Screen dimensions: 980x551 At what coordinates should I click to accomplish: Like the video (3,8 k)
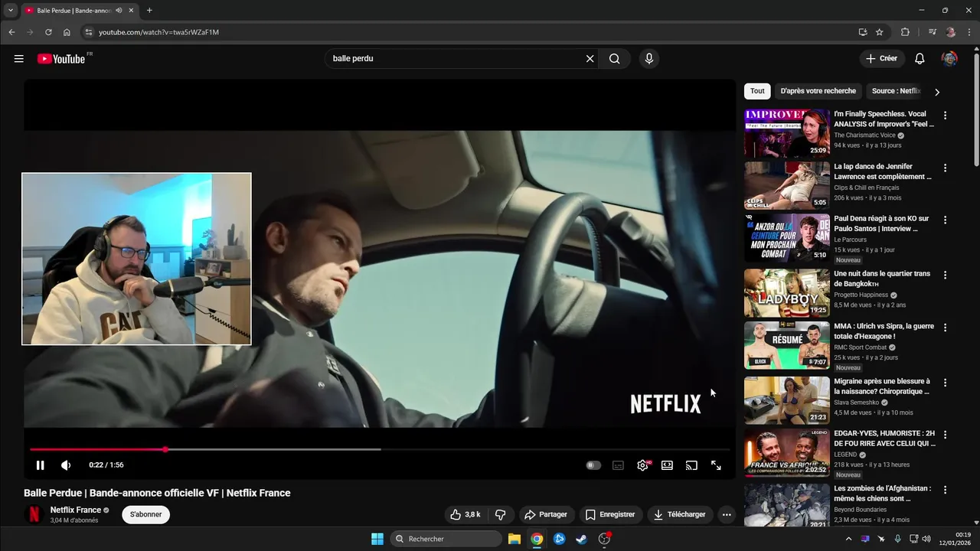(465, 514)
